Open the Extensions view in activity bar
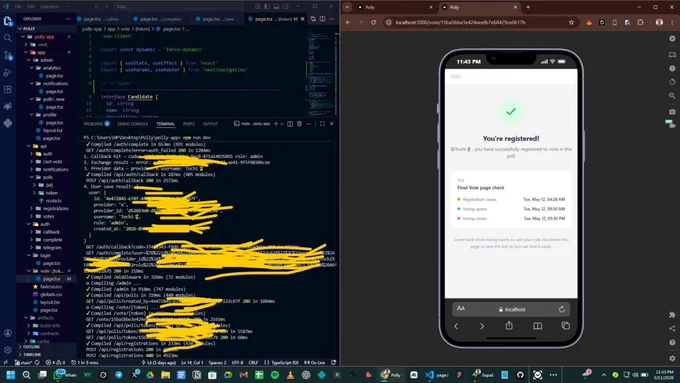This screenshot has height=383, width=680. point(7,89)
